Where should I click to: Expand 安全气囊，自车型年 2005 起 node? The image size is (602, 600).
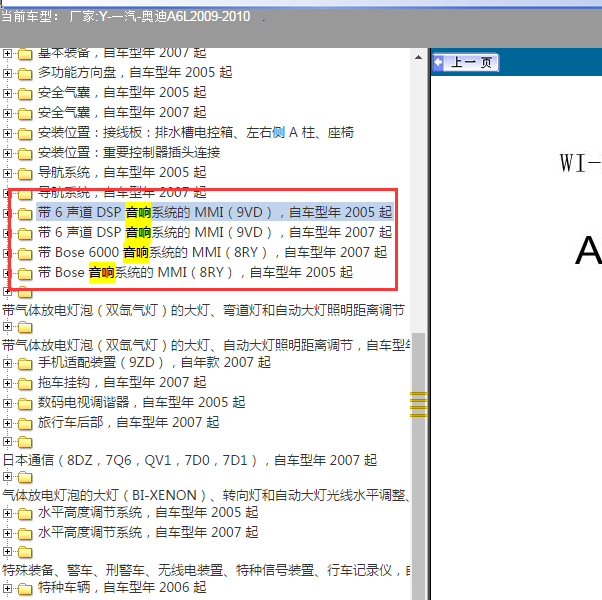(x=7, y=93)
